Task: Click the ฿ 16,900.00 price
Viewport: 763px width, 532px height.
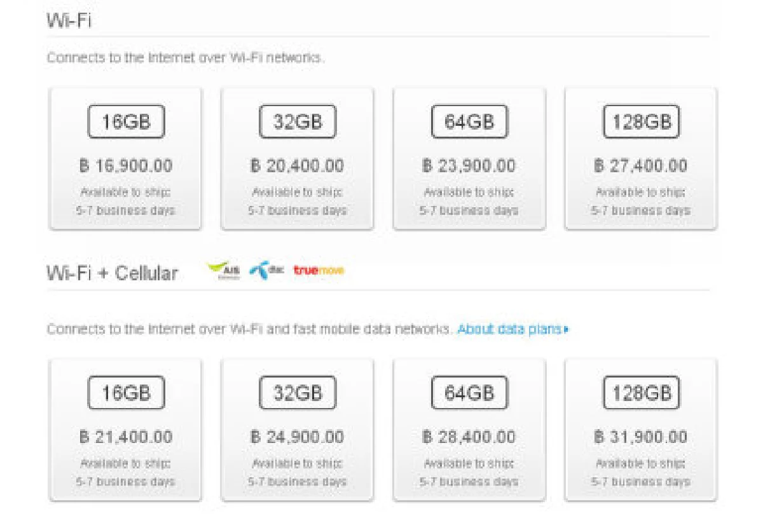Action: tap(126, 166)
